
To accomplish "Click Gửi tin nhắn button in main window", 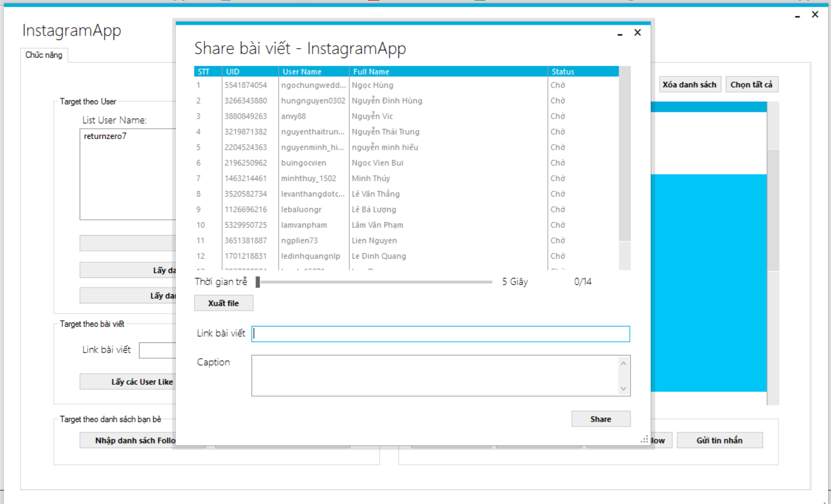I will (720, 440).
